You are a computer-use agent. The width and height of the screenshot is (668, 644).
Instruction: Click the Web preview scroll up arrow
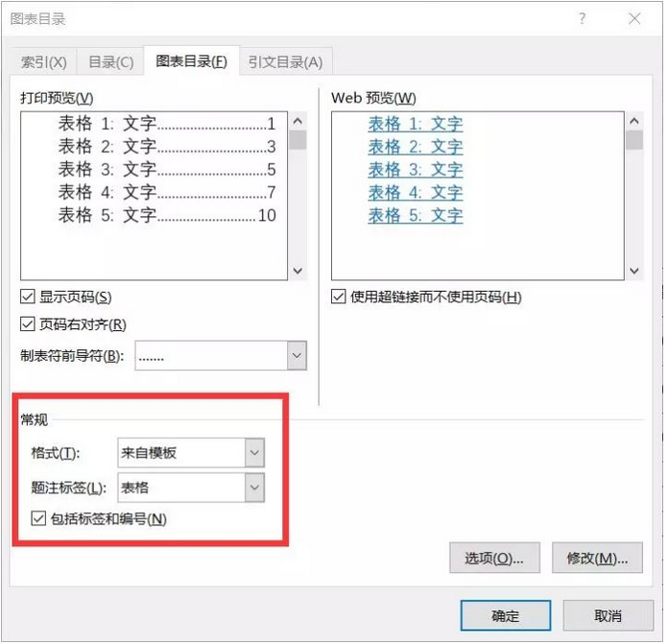pos(634,121)
